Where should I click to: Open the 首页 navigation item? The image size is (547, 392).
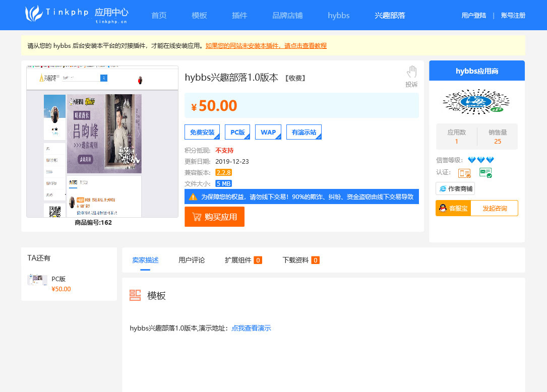(x=159, y=15)
